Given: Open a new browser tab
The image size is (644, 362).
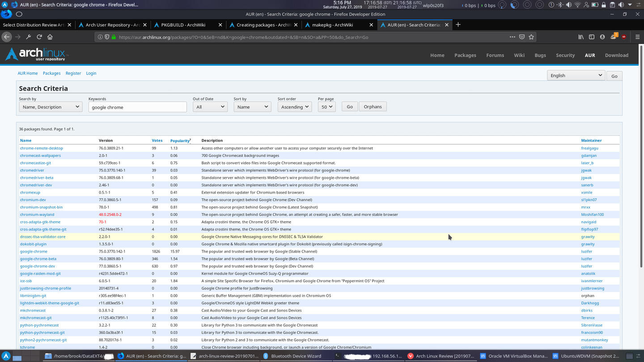Looking at the screenshot, I should coord(458,25).
